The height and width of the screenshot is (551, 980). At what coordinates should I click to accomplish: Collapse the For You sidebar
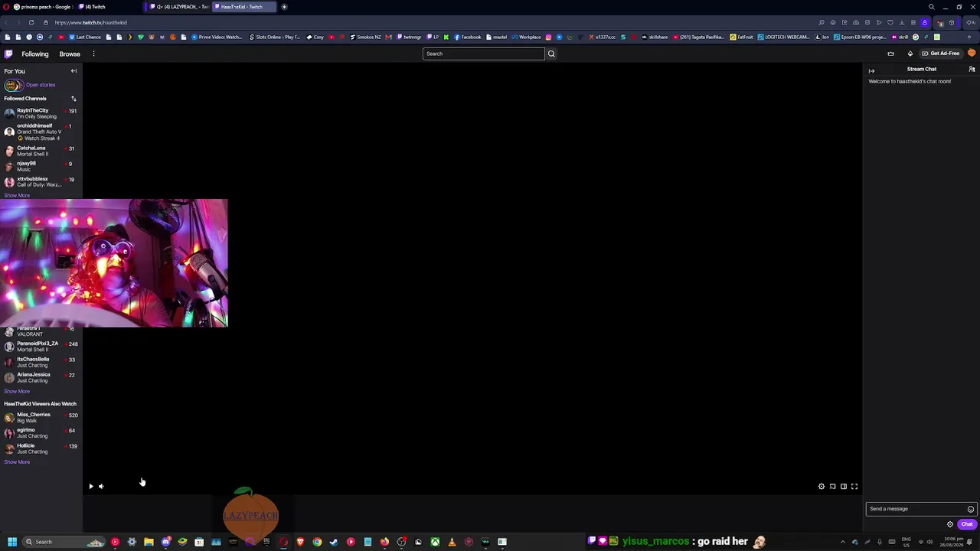pyautogui.click(x=73, y=71)
